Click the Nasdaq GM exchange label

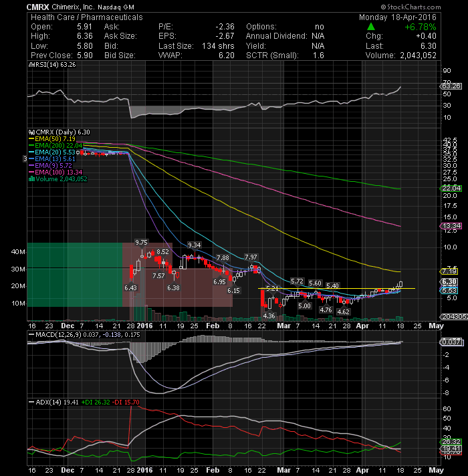click(116, 7)
